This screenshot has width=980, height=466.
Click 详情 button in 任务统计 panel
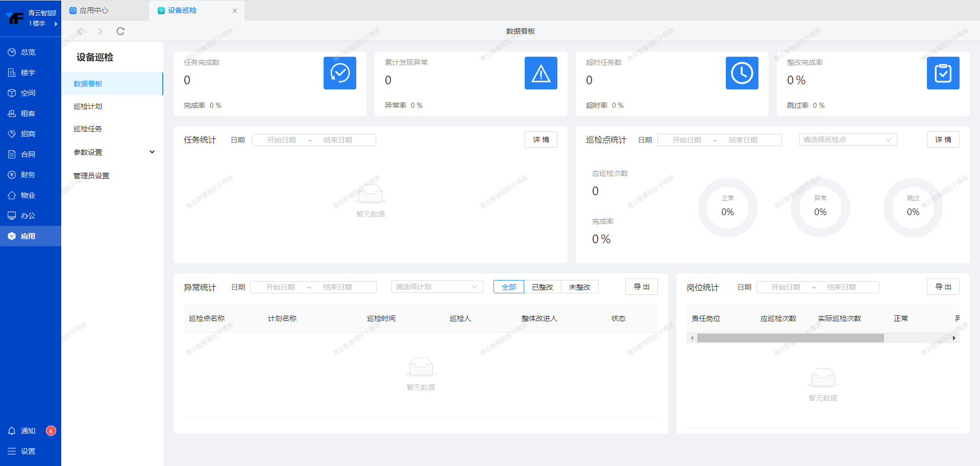point(541,139)
